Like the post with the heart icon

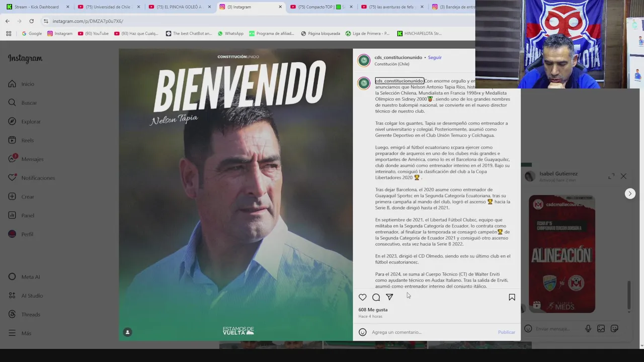(x=362, y=297)
